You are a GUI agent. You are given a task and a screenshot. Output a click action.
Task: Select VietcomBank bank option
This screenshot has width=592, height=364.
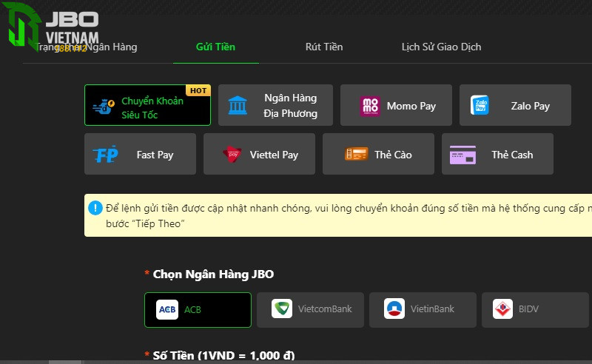pos(310,310)
